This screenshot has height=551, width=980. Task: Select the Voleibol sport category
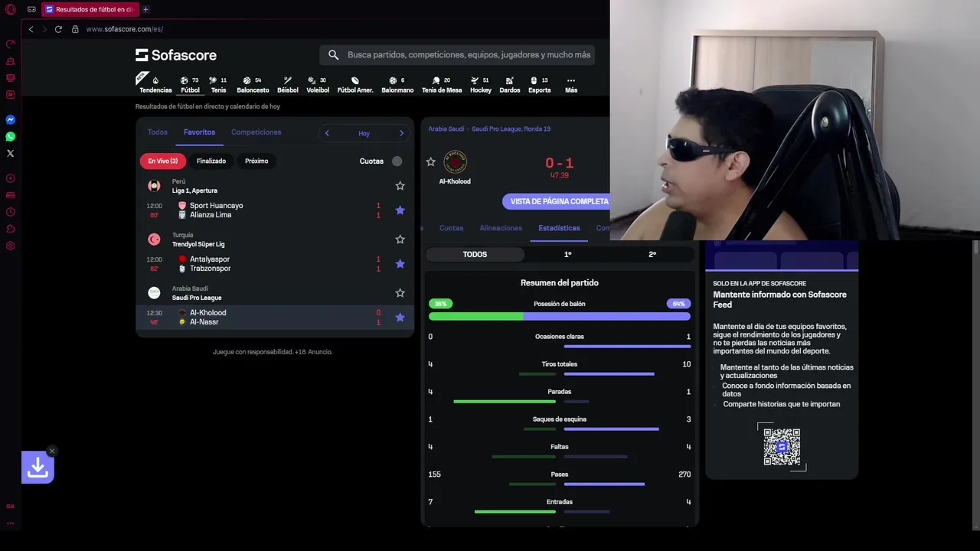318,85
